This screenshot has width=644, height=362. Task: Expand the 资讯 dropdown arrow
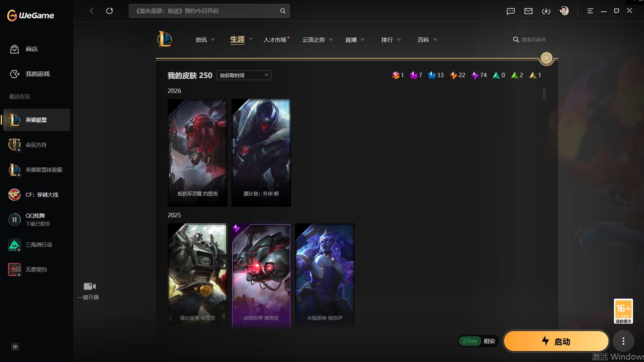213,40
